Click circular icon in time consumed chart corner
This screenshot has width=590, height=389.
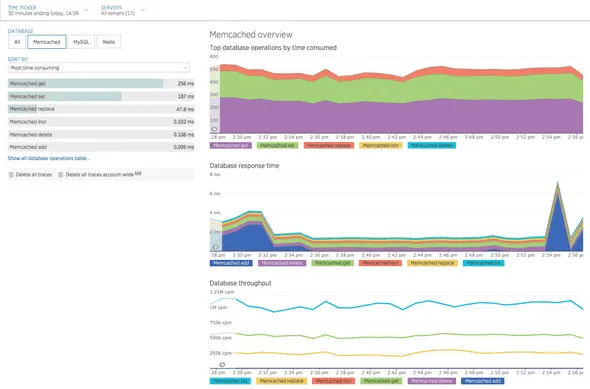(214, 129)
